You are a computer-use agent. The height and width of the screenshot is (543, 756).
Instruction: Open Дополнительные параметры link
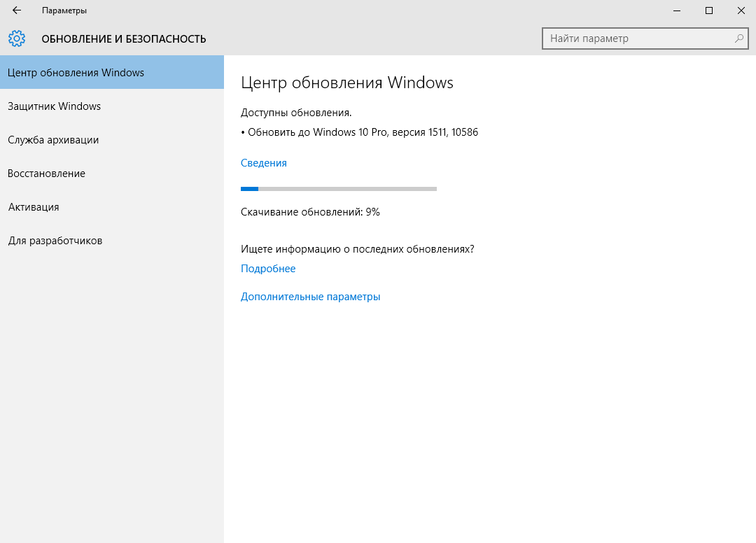[311, 297]
